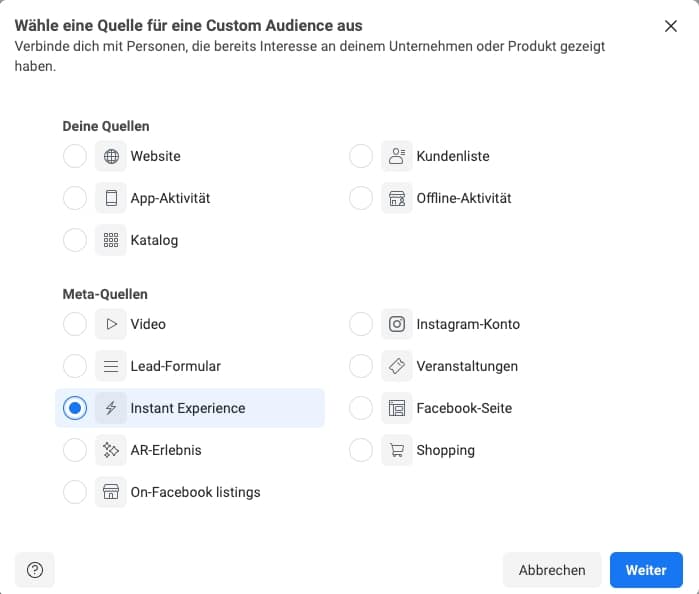Click the grid icon for Katalog
Viewport: 699px width, 594px height.
[x=111, y=241]
